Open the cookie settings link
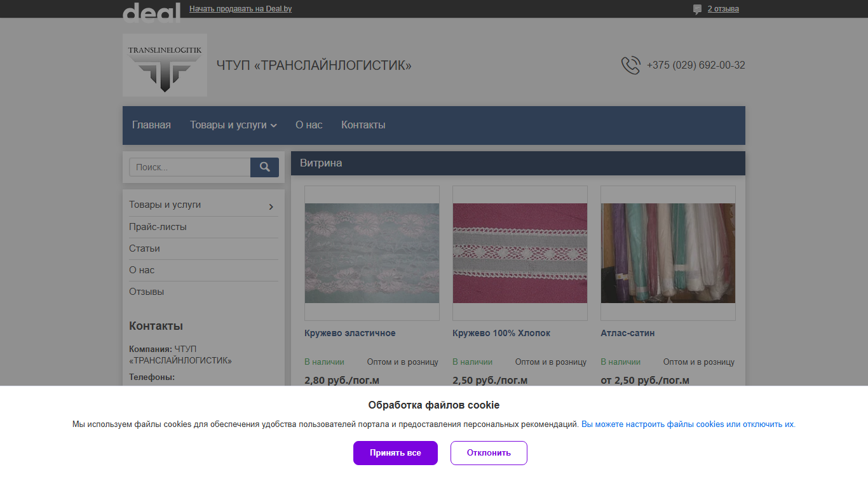The height and width of the screenshot is (488, 868). pyautogui.click(x=688, y=424)
